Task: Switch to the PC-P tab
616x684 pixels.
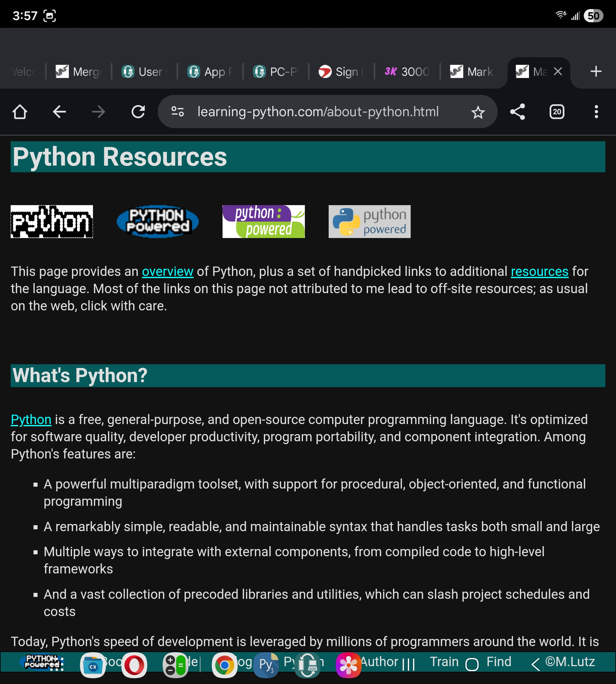Action: [x=275, y=72]
